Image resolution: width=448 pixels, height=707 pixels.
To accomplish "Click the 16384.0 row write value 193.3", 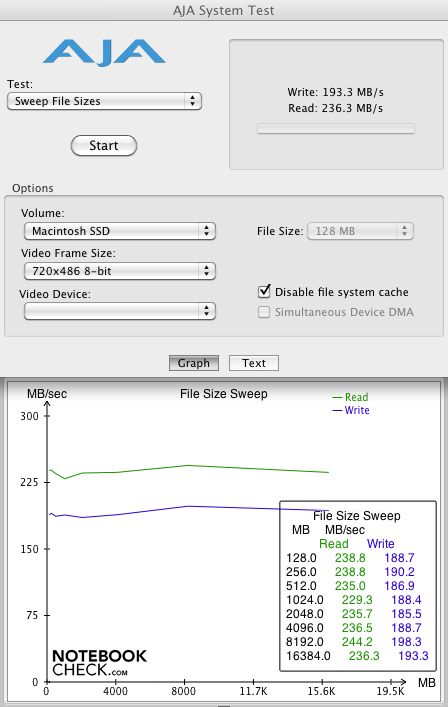I will pos(413,656).
